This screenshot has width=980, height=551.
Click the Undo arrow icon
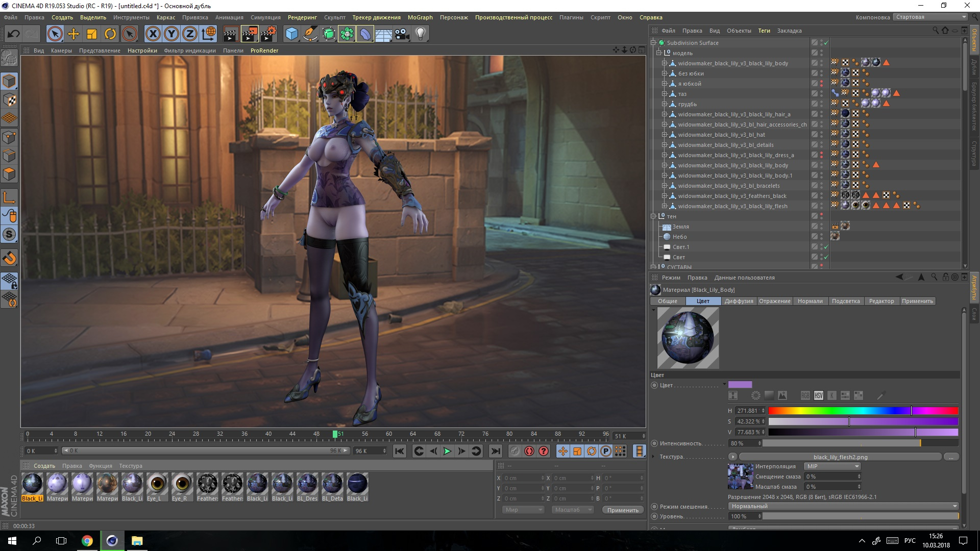[x=14, y=34]
